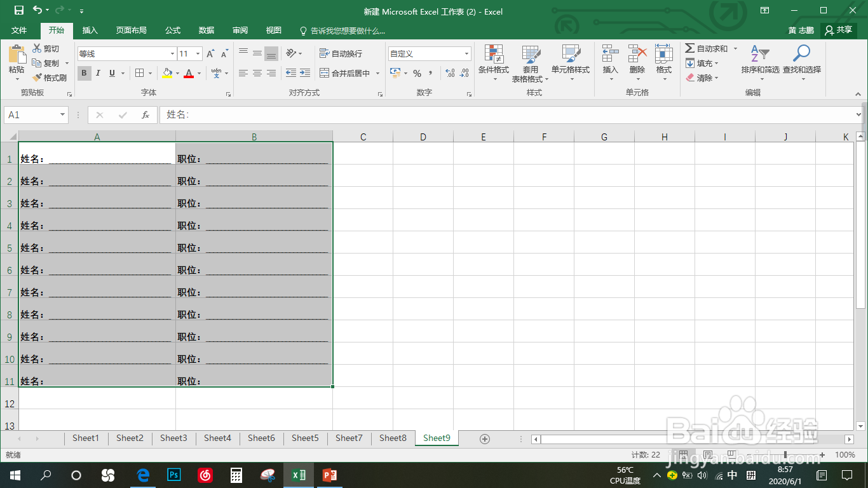Open the File tab (文件)
868x488 pixels.
[x=19, y=30]
